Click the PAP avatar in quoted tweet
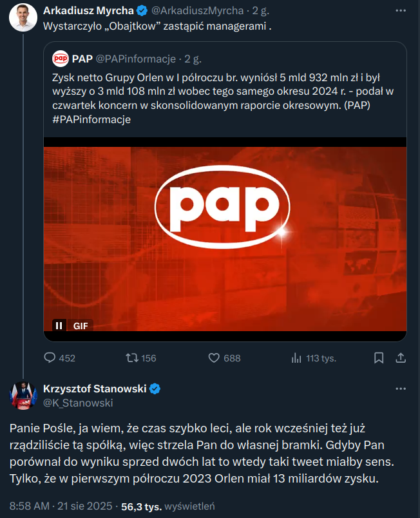This screenshot has height=518, width=420. (x=60, y=59)
